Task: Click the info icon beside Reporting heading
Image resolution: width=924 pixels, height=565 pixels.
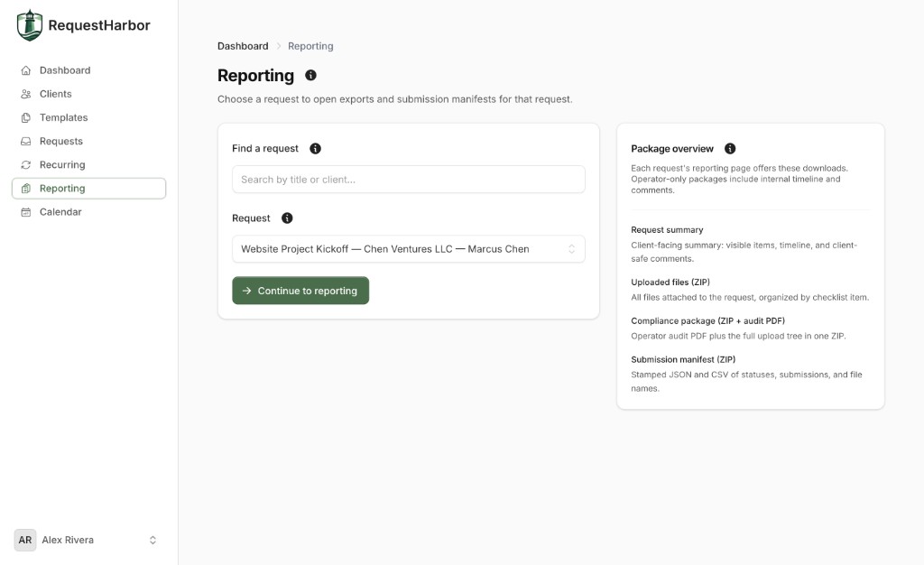Action: coord(310,75)
